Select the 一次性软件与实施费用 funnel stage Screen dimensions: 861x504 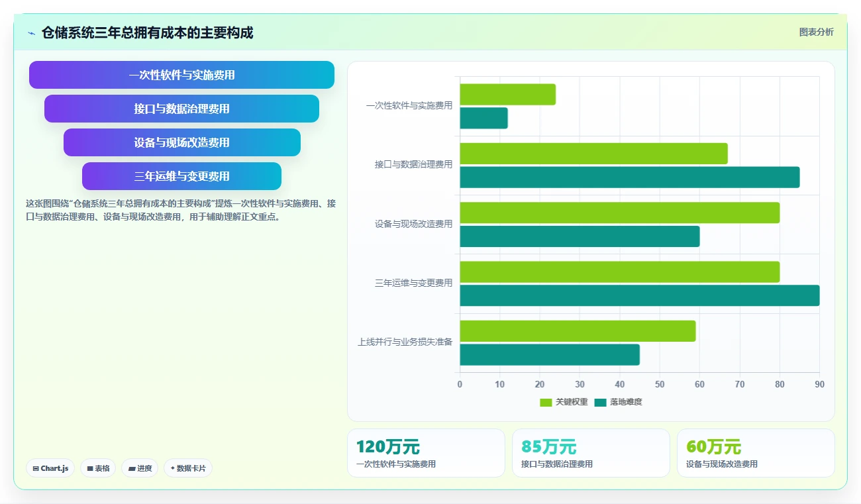pyautogui.click(x=181, y=75)
